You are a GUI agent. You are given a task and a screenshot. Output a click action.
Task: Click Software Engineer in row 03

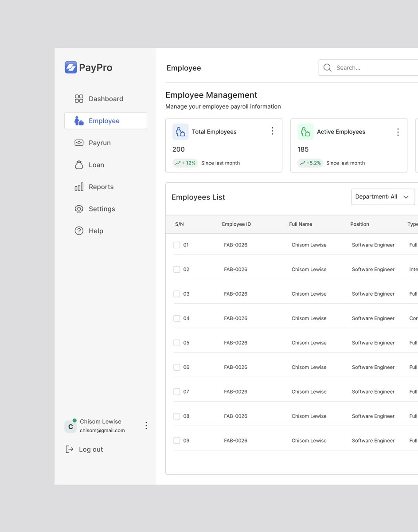[373, 294]
